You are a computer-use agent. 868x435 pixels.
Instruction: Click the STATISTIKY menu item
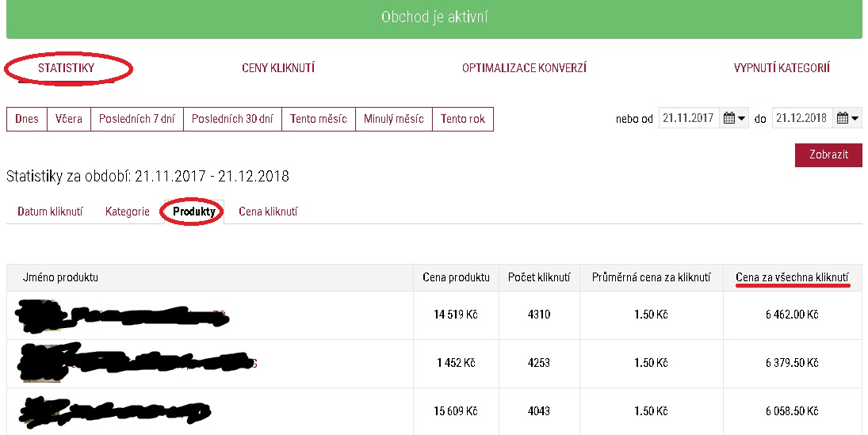point(67,68)
